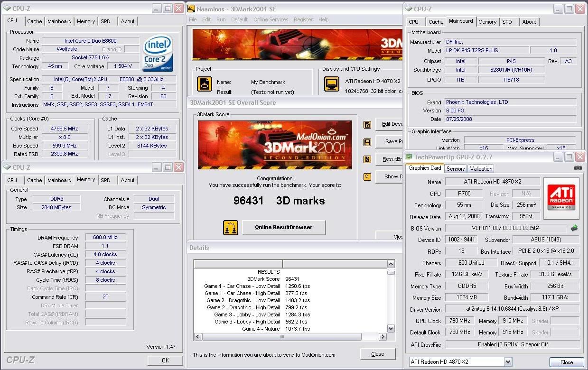Switch to Sensors tab in GPU-Z
The image size is (588, 370).
click(x=456, y=168)
